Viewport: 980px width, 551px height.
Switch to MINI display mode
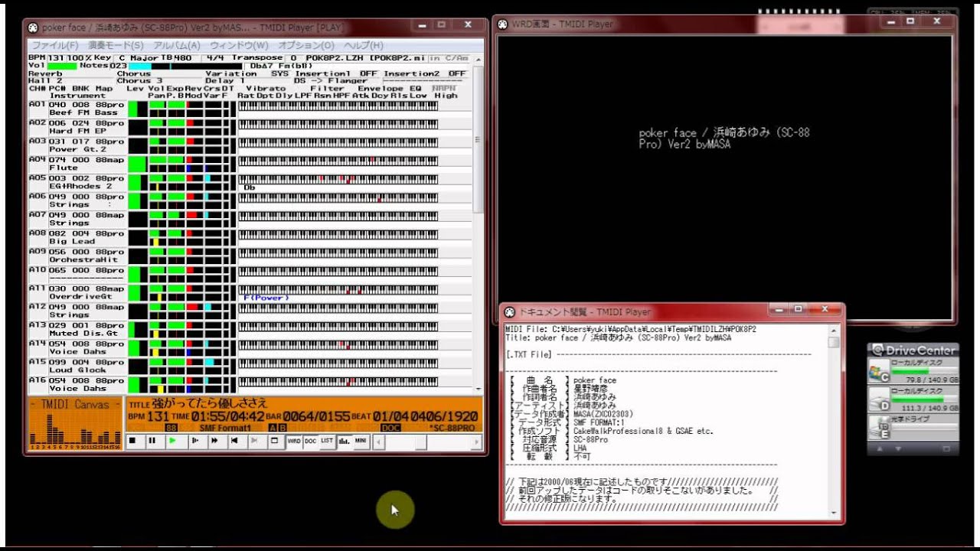pos(360,441)
